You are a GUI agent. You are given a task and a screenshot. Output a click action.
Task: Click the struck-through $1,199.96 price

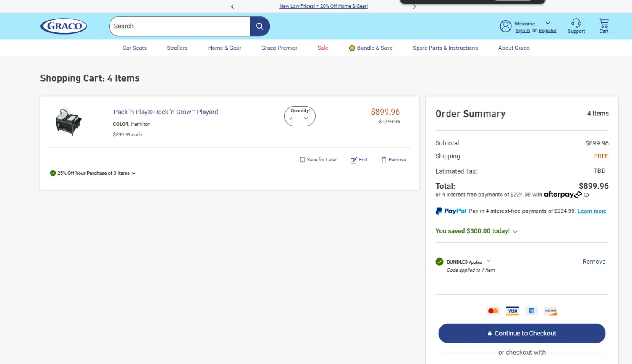tap(389, 122)
